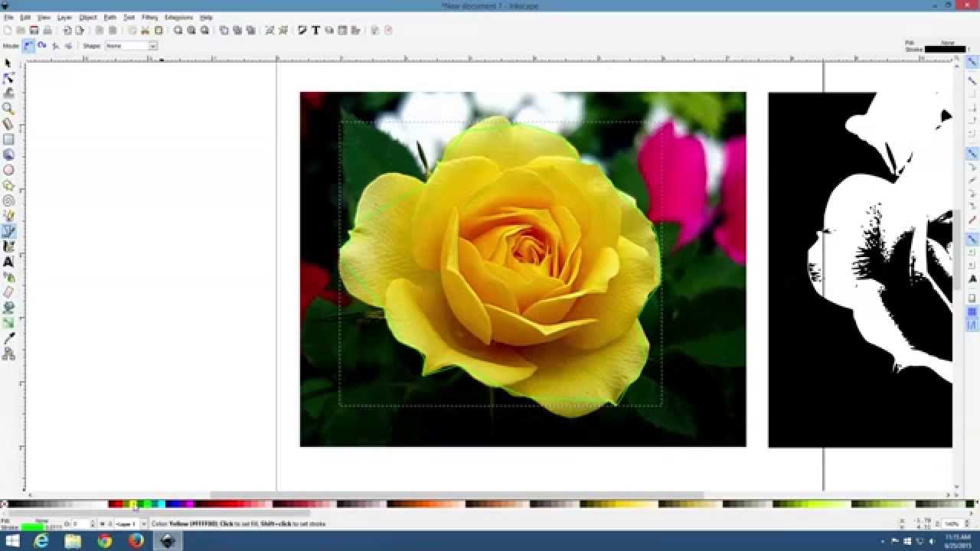Select the 3D box tool
The width and height of the screenshot is (980, 551).
point(8,155)
